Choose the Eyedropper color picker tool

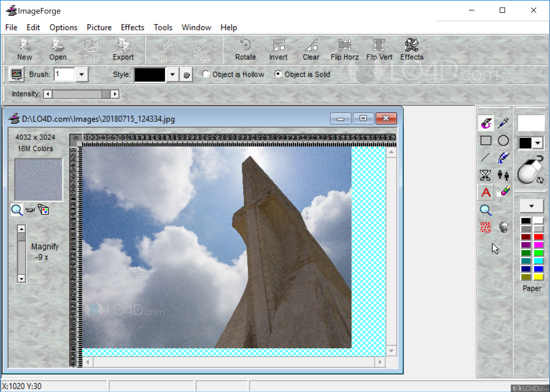click(503, 123)
